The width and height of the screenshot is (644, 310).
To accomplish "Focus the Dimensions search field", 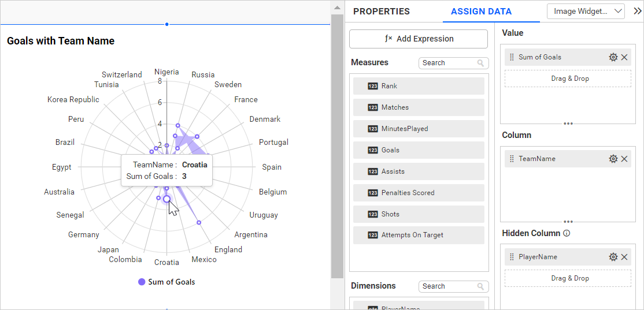I will pyautogui.click(x=449, y=286).
